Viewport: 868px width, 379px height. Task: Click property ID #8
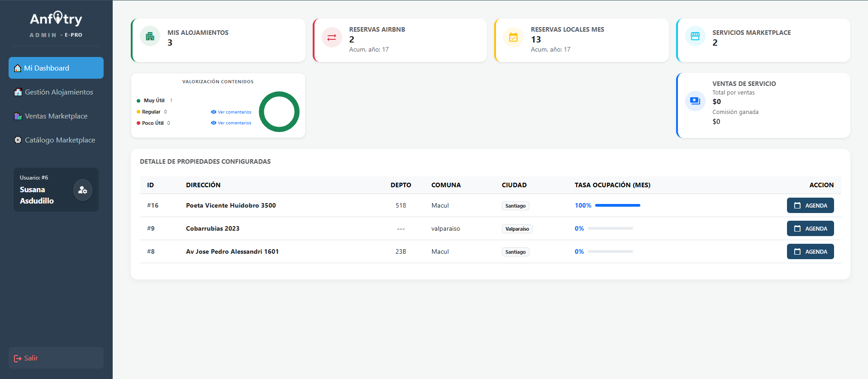click(151, 251)
